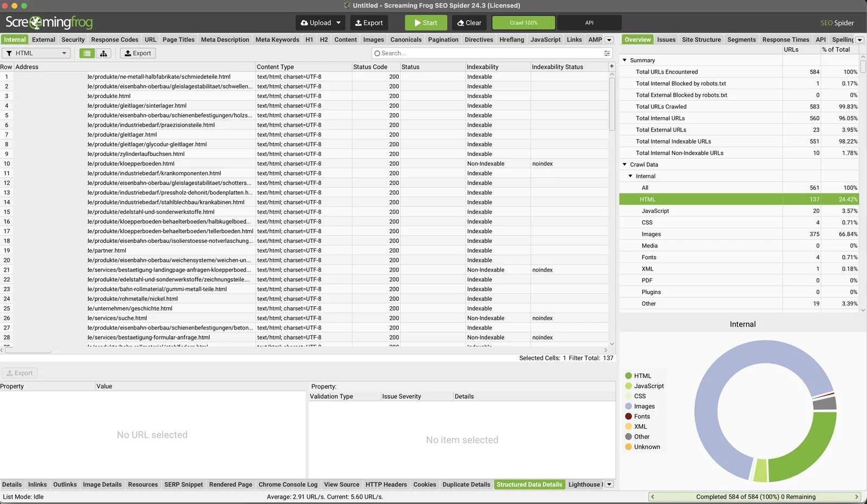Viewport: 867px width, 504px height.
Task: Show more main tabs via overflow arrow
Action: tap(609, 40)
